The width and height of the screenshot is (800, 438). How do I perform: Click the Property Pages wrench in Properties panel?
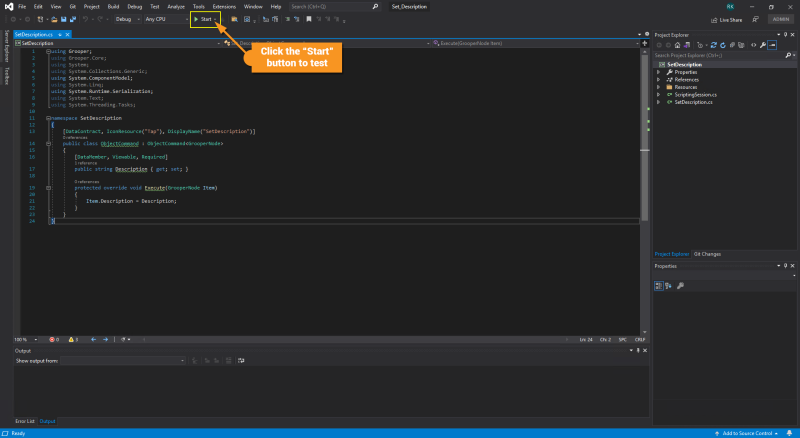pos(680,285)
